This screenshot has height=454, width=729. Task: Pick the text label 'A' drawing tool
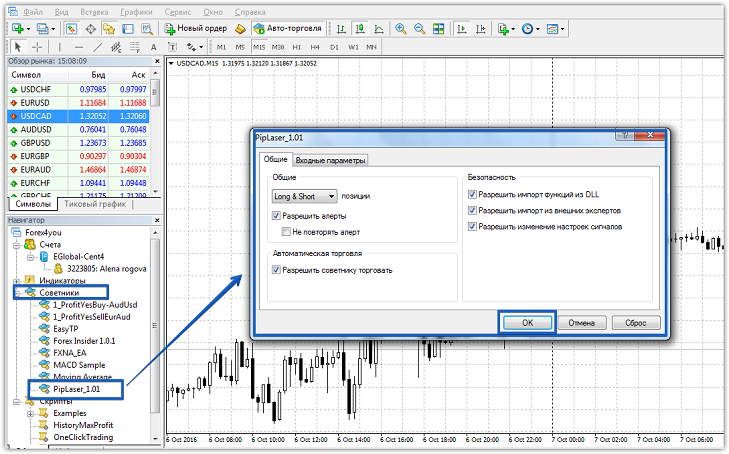point(153,47)
